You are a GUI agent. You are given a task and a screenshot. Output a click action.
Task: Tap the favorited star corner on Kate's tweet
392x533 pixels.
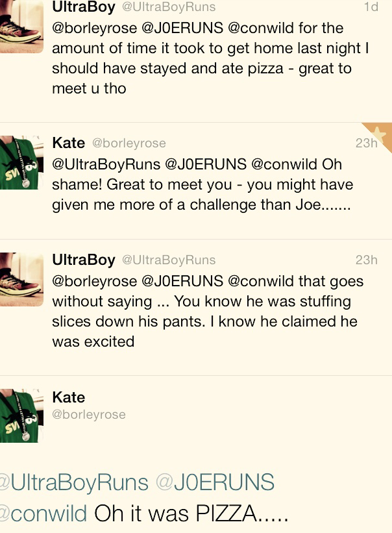click(x=378, y=135)
